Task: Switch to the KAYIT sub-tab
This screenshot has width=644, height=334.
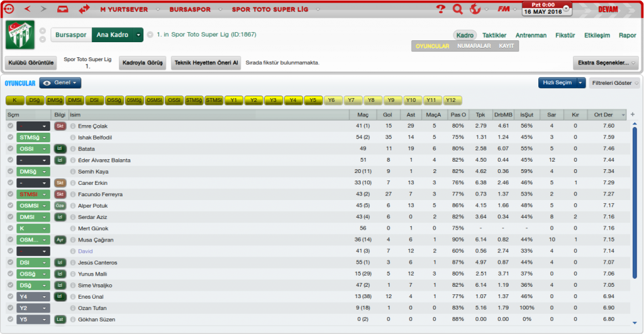Action: pyautogui.click(x=506, y=46)
